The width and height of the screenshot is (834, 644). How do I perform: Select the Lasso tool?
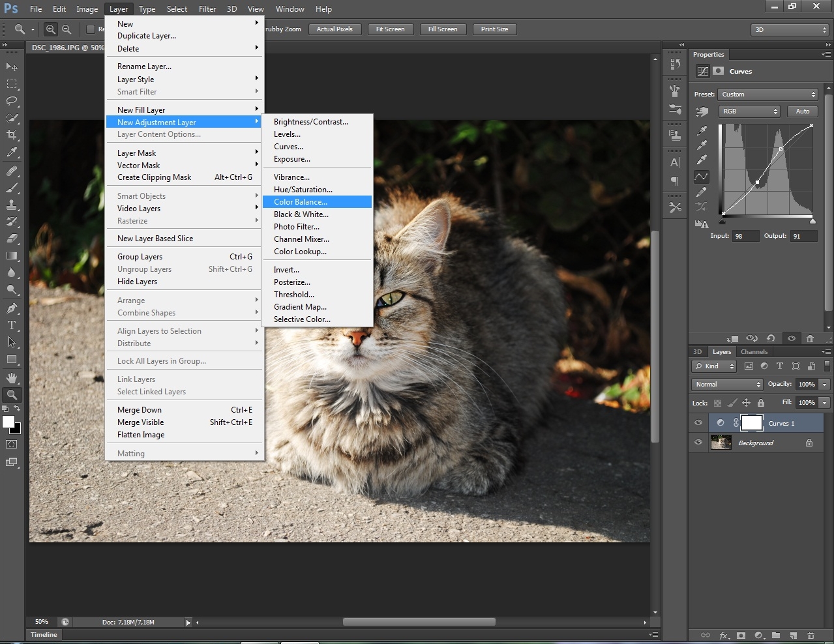coord(12,101)
